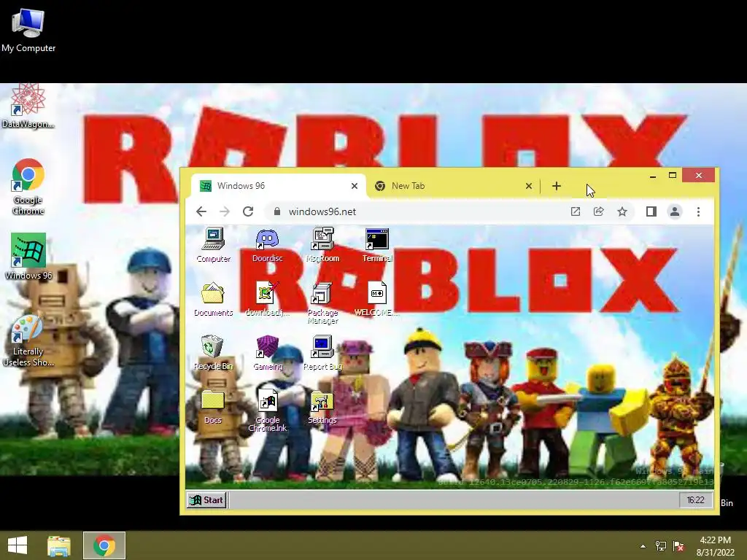The width and height of the screenshot is (747, 560).
Task: Show hidden system tray icons
Action: [x=643, y=546]
